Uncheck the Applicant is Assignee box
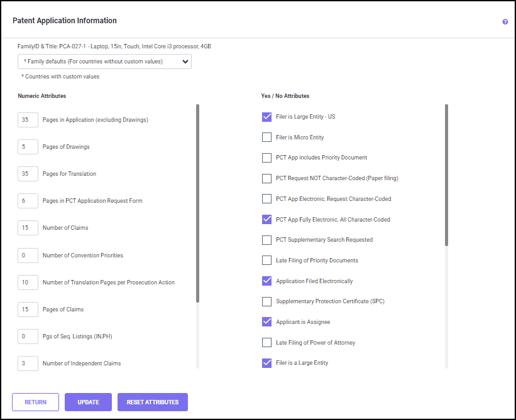This screenshot has height=420, width=516. click(266, 322)
